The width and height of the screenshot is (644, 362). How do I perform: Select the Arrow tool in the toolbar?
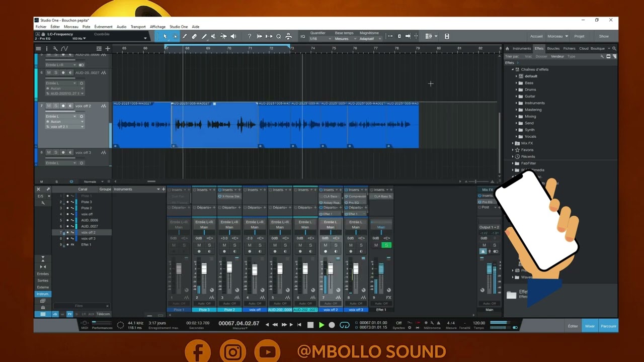[165, 36]
